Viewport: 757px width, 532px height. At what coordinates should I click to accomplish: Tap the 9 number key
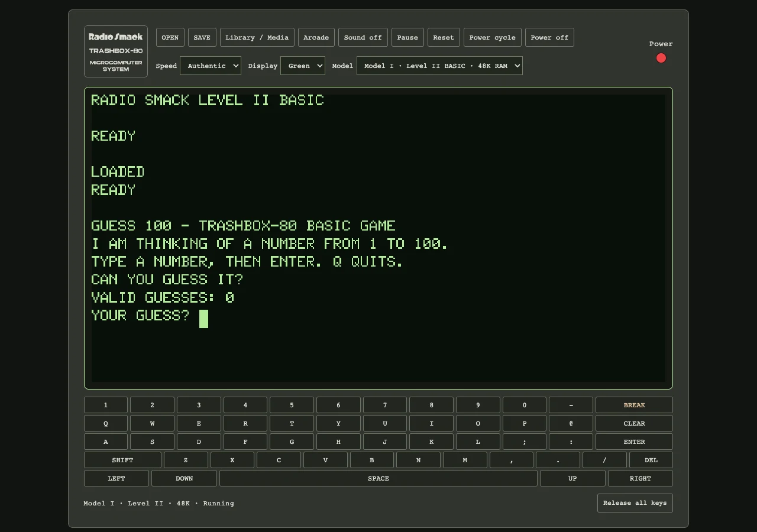point(478,405)
